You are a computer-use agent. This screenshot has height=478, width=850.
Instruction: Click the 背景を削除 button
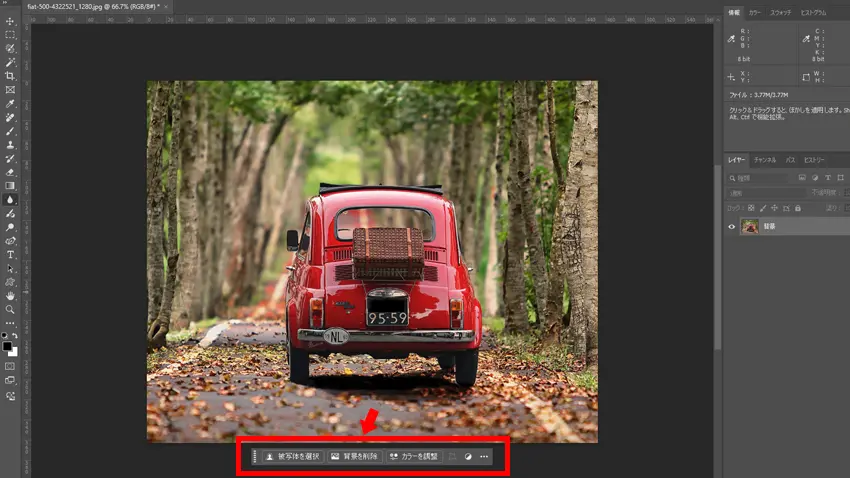[354, 457]
